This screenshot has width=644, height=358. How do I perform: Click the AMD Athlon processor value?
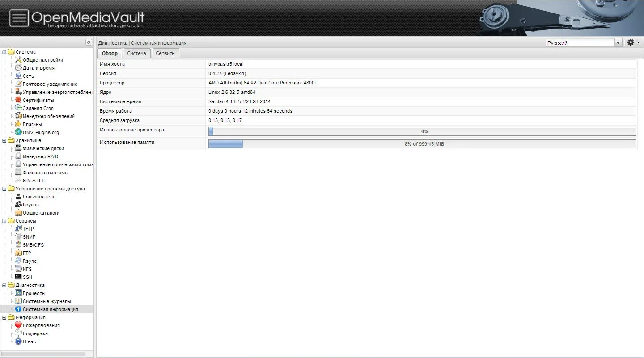click(x=263, y=83)
